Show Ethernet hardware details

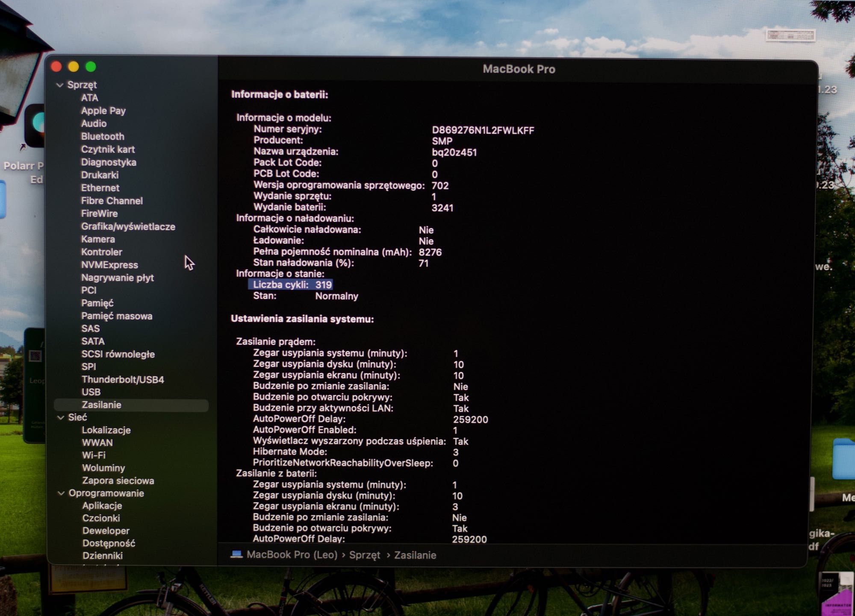click(x=100, y=188)
